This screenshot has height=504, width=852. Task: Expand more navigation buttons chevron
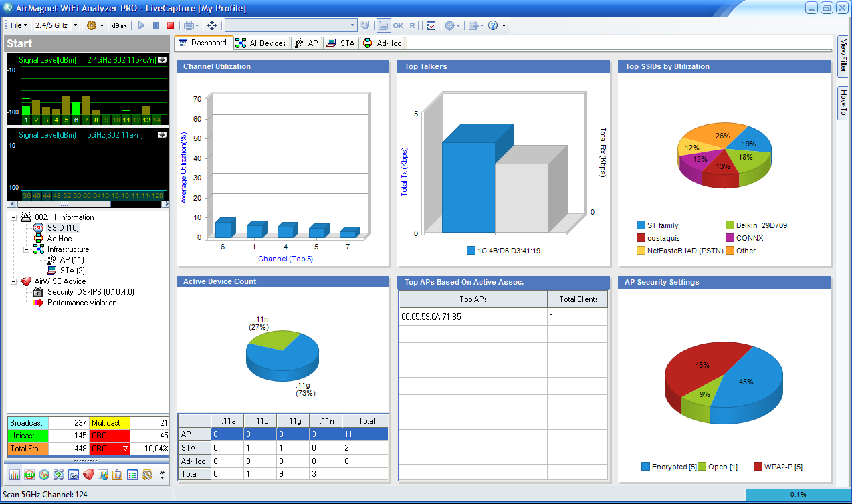[161, 475]
